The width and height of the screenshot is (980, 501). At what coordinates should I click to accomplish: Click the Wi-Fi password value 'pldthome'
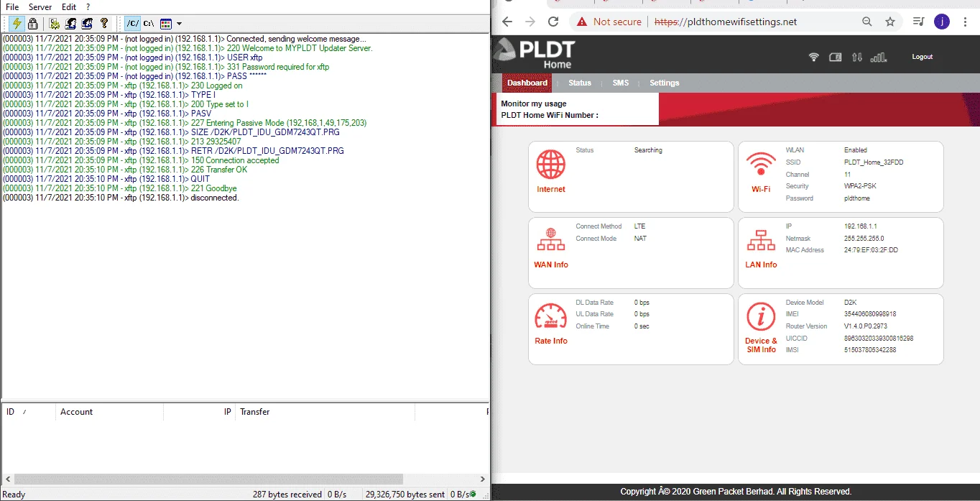click(857, 198)
